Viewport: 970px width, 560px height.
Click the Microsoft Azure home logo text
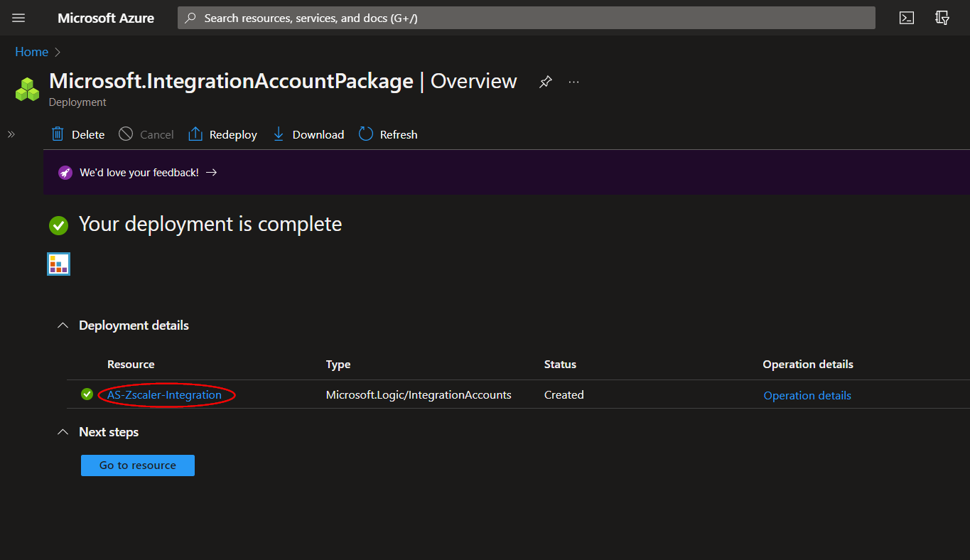click(106, 18)
